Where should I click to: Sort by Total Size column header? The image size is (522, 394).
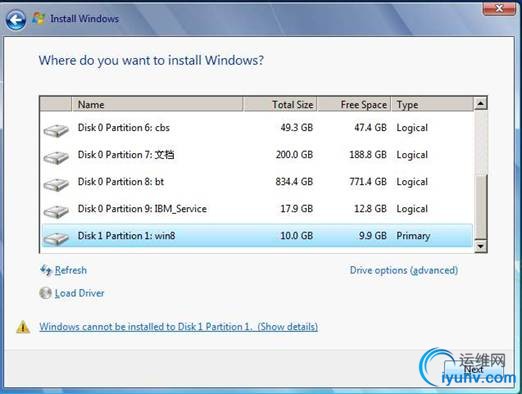click(280, 104)
